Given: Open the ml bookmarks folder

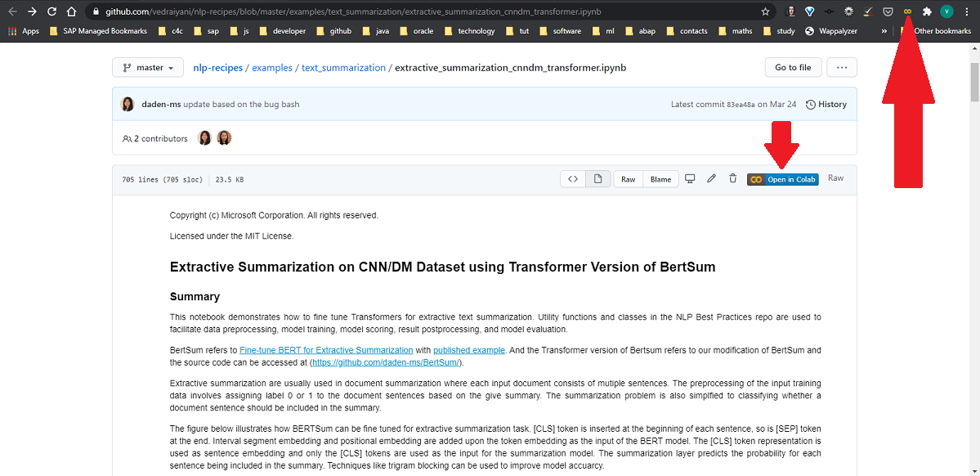Looking at the screenshot, I should click(603, 30).
